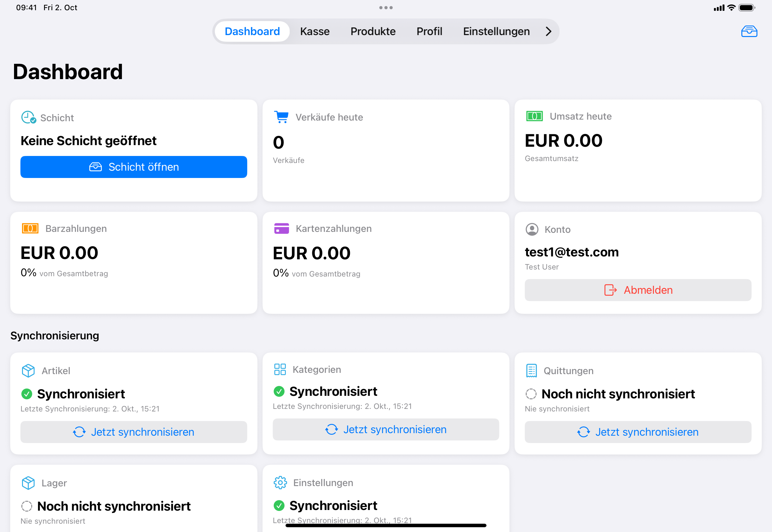Expand more tabs with the chevron arrow

[x=548, y=31]
